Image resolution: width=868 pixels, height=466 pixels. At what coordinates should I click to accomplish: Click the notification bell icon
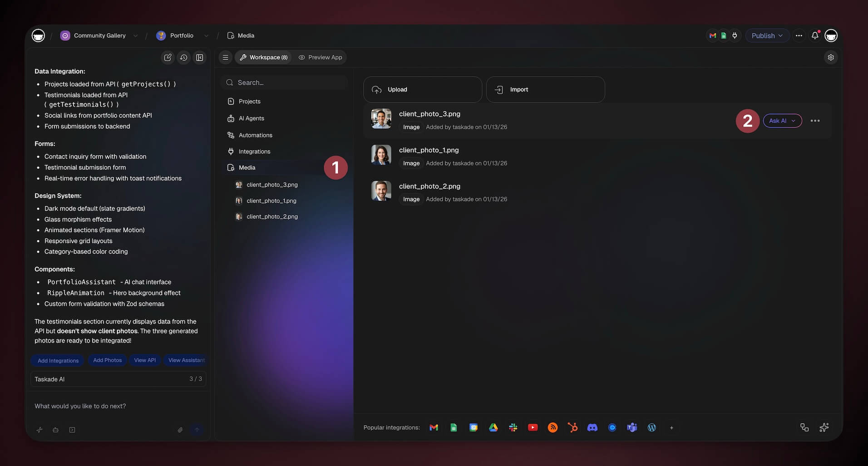click(x=815, y=35)
